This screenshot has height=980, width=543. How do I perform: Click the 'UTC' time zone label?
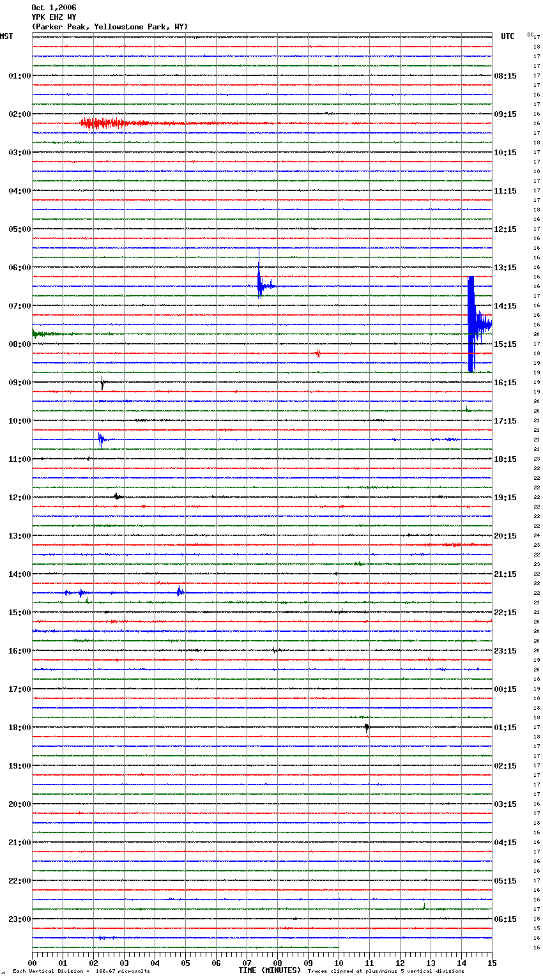[x=508, y=36]
